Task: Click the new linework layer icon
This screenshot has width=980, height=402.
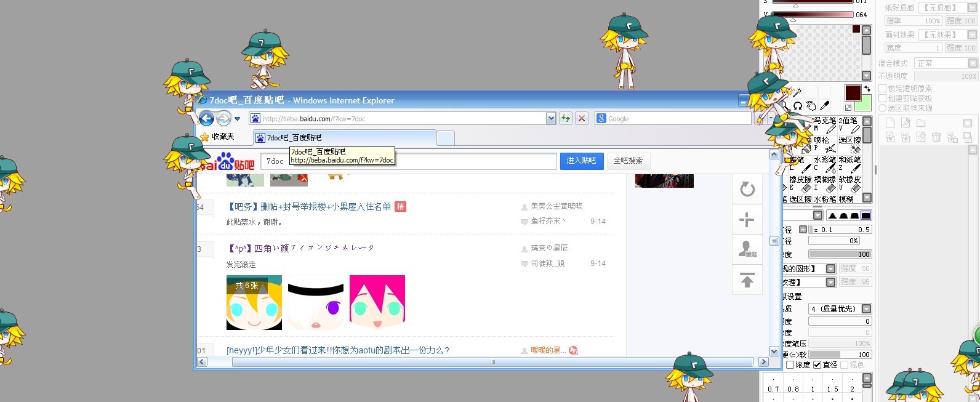Action: pos(905,123)
